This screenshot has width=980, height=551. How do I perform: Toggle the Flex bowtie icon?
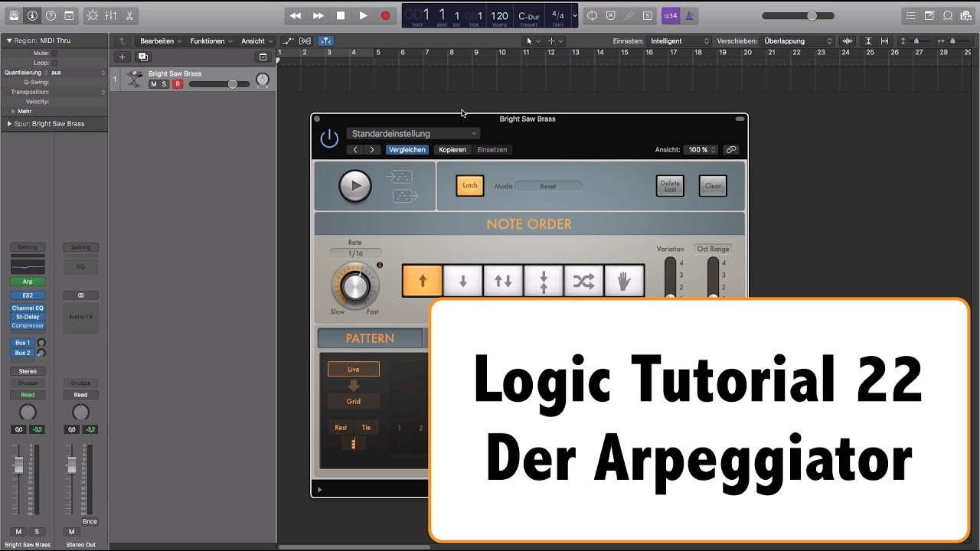305,41
